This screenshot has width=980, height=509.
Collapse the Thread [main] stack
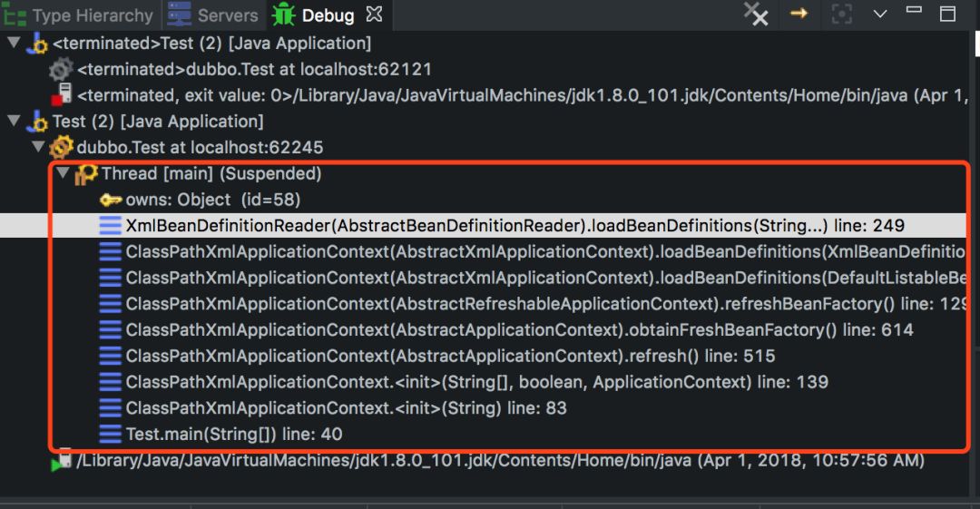(62, 173)
